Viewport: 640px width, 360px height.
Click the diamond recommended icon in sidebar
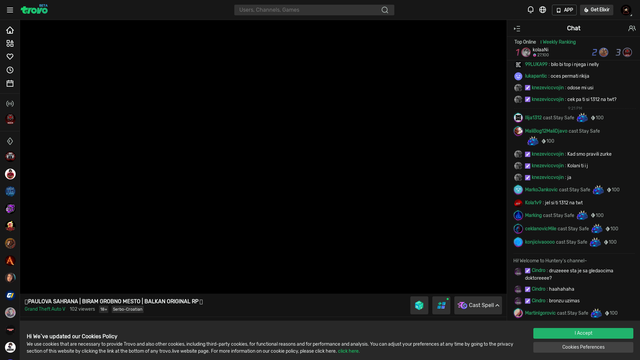10,141
